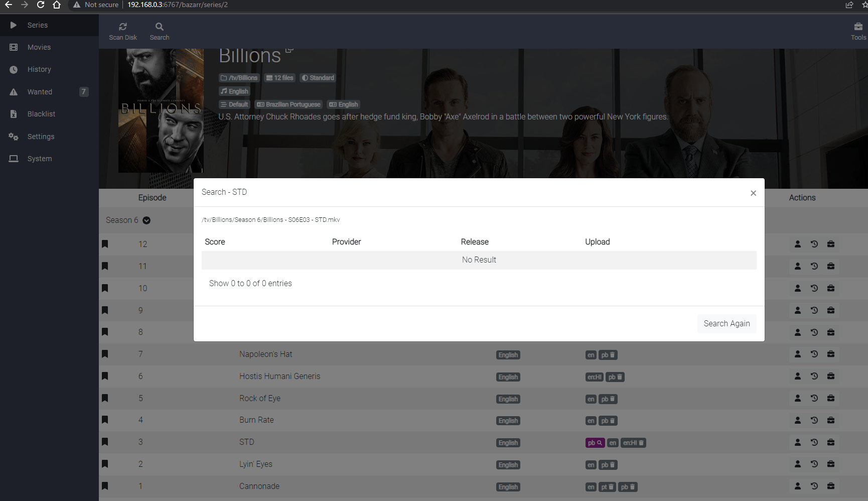Open Settings in the sidebar
The width and height of the screenshot is (868, 501).
pos(49,137)
